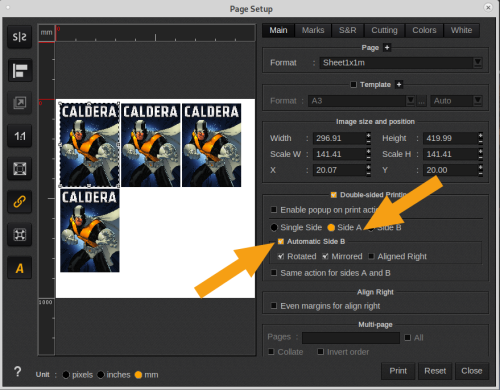The height and width of the screenshot is (390, 500).
Task: Click the fit-to-page frame icon
Action: (x=20, y=169)
